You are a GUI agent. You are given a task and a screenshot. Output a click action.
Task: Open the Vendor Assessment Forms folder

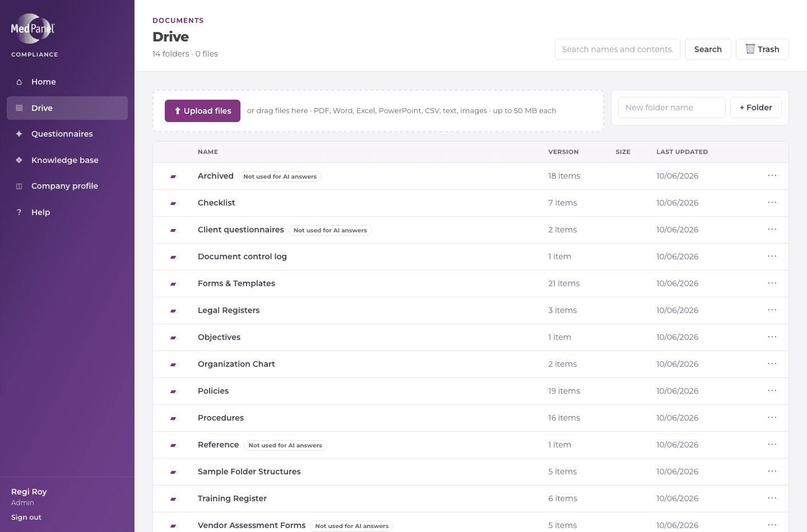click(x=252, y=525)
